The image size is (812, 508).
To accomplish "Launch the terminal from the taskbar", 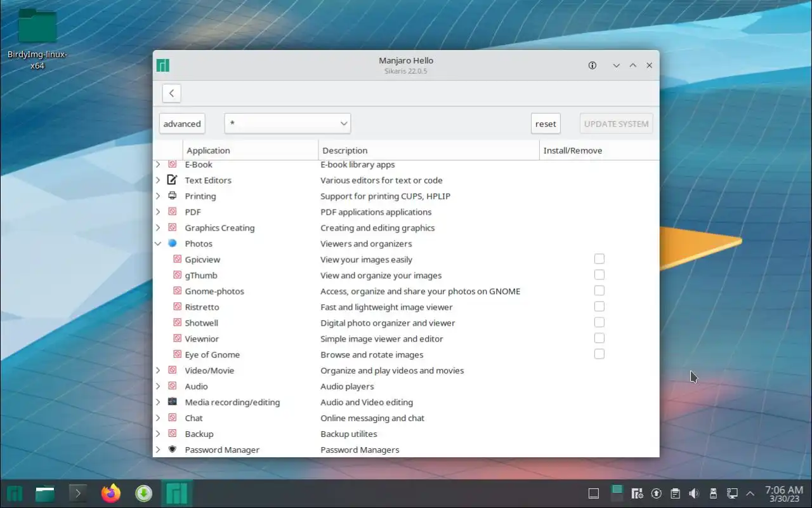I will tap(78, 493).
